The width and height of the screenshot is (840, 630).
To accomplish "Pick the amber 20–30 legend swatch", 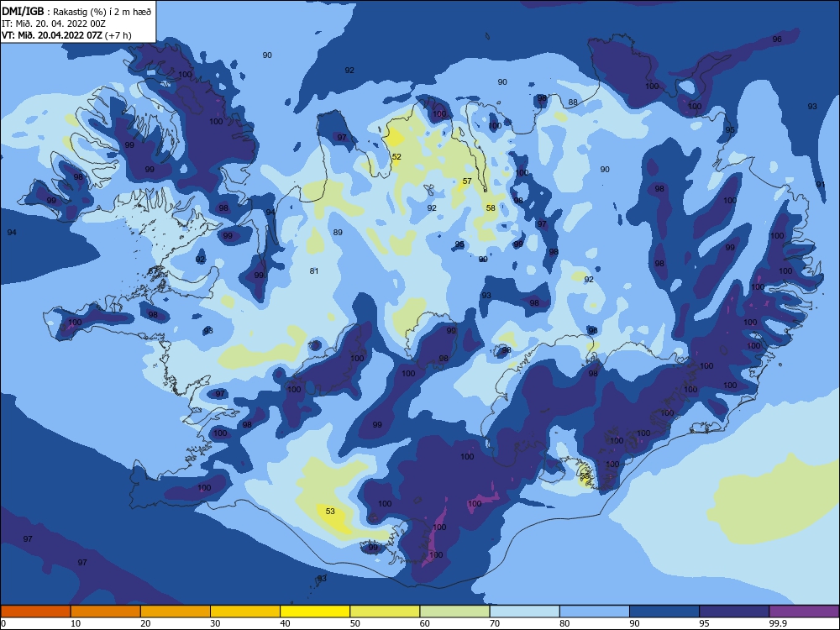I will coord(176,612).
